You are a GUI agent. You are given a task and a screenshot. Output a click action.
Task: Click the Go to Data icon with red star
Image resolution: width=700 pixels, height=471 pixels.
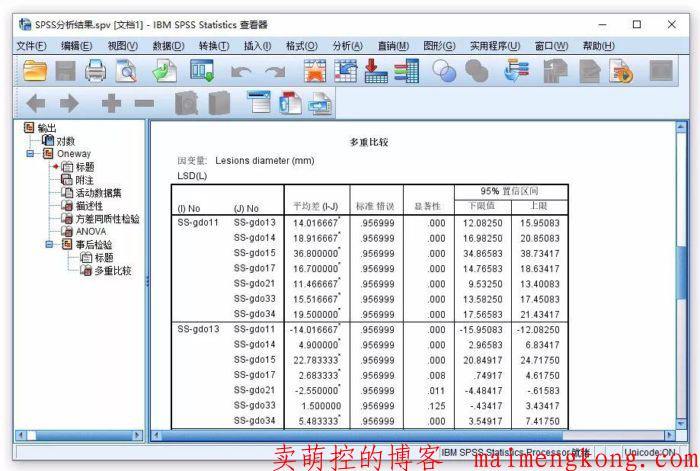tap(314, 70)
